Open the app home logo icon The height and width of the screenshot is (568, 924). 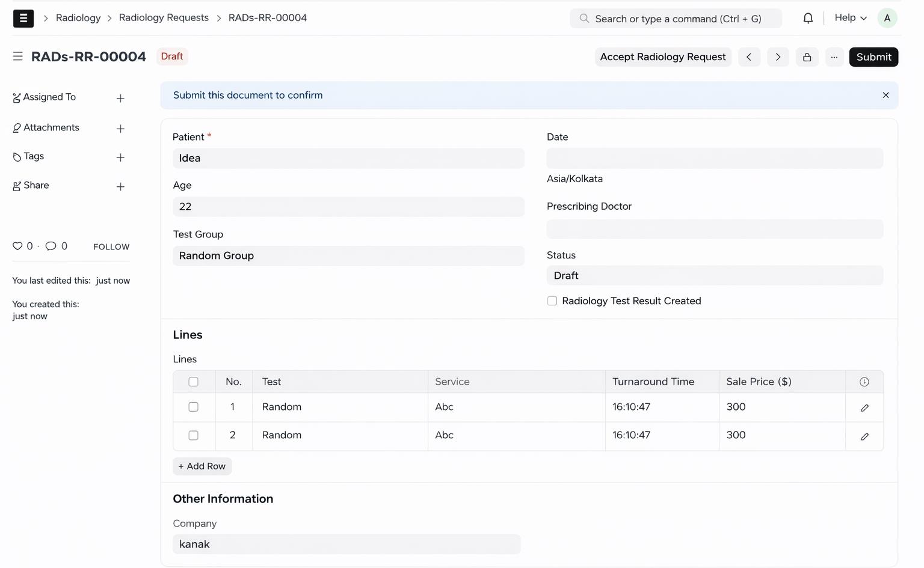23,18
